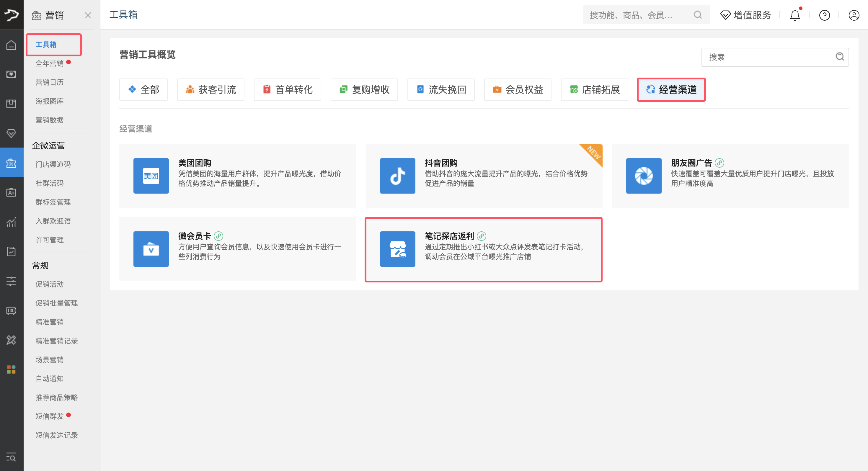Open 海报图库 in the sidebar
The width and height of the screenshot is (868, 471).
50,101
